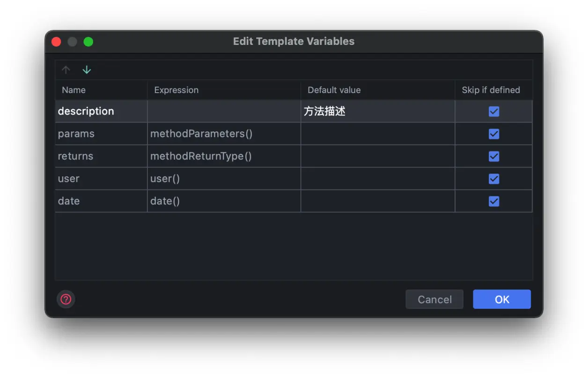Open the help question mark icon
Image resolution: width=588 pixels, height=377 pixels.
66,299
